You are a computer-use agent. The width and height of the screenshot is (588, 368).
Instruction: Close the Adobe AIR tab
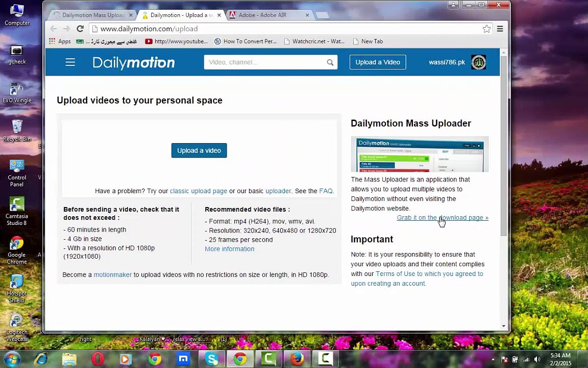pos(307,15)
